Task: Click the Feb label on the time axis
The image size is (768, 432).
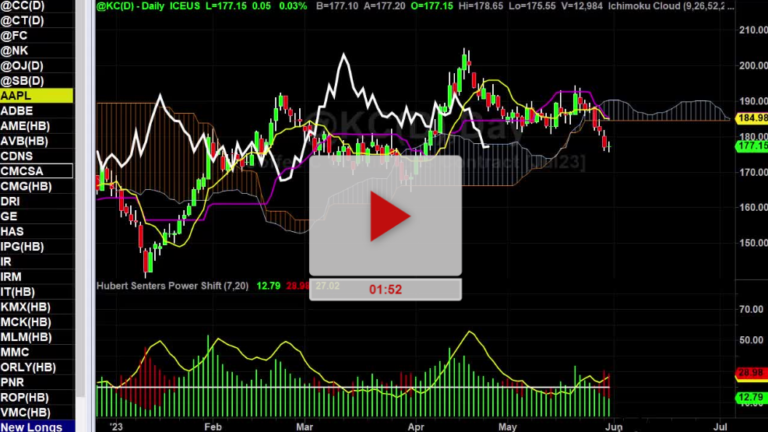Action: (212, 425)
